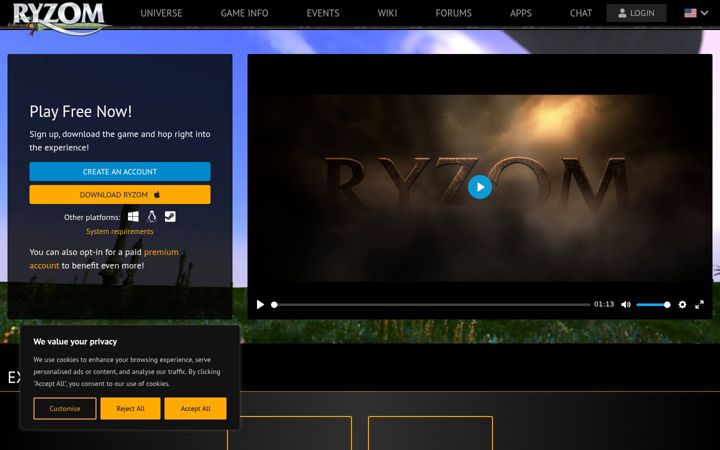Click the video progress seek bar
The width and height of the screenshot is (720, 450).
tap(432, 304)
